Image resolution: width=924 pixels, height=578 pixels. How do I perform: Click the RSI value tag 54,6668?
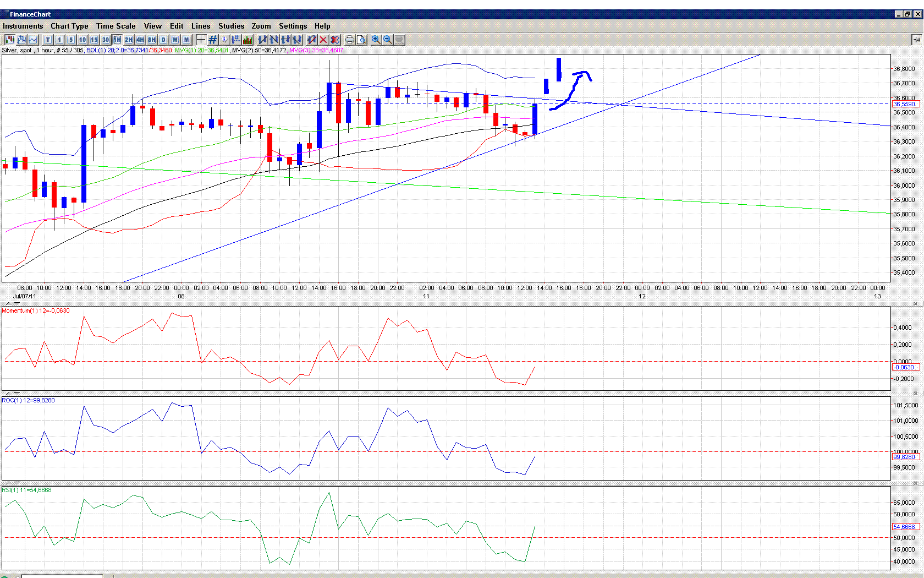point(905,527)
